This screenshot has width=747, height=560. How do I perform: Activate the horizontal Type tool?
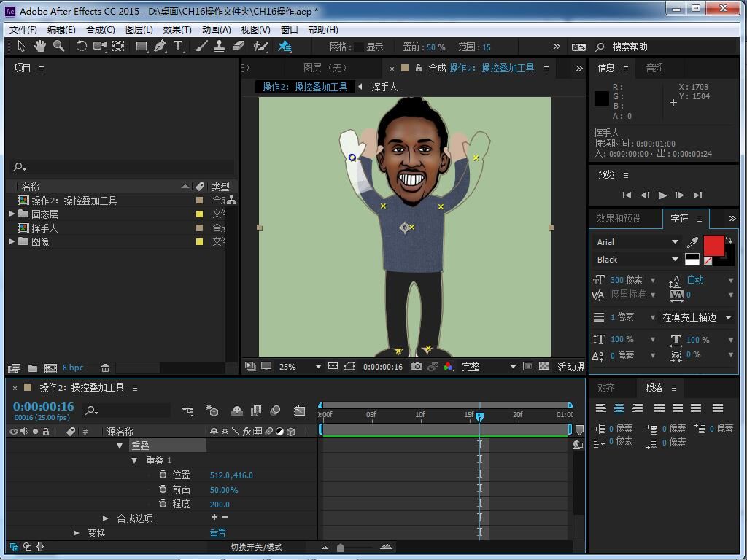click(178, 46)
